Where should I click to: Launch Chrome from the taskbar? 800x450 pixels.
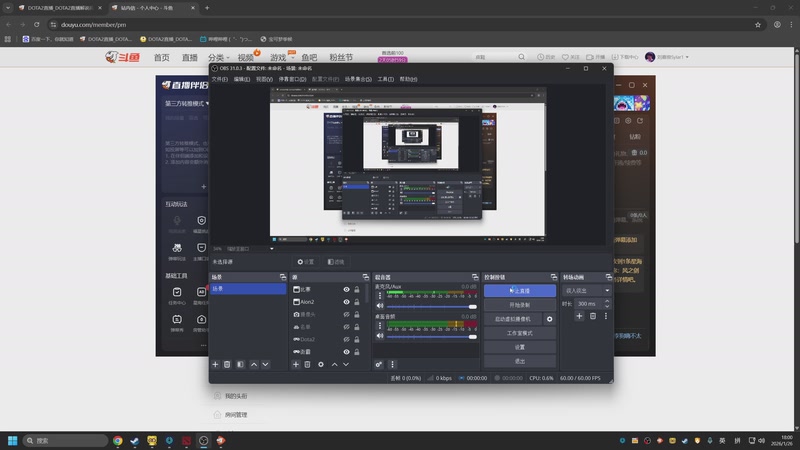[x=118, y=440]
